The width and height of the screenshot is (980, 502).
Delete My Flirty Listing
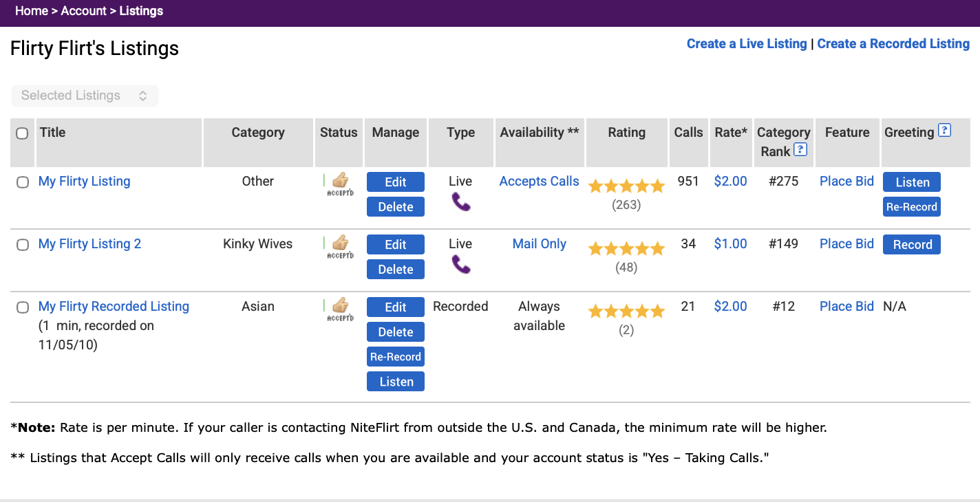click(396, 207)
